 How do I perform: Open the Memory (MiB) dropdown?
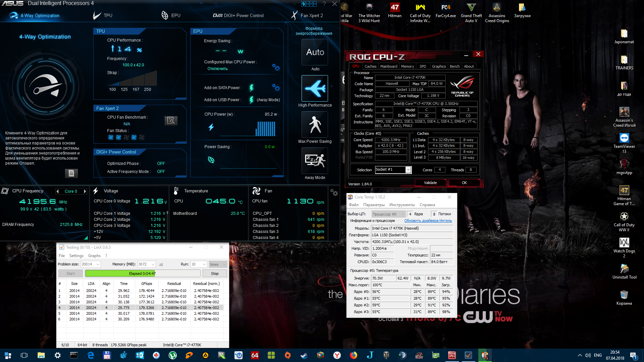tap(153, 264)
